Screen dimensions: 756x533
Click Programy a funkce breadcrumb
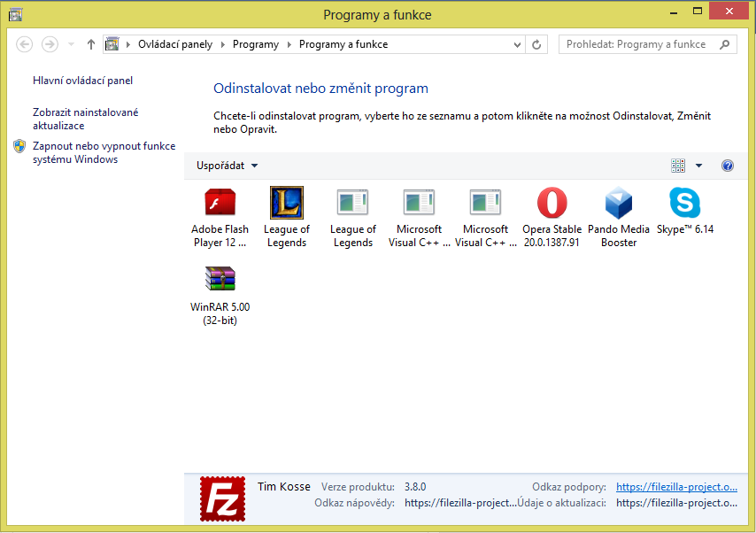tap(343, 44)
